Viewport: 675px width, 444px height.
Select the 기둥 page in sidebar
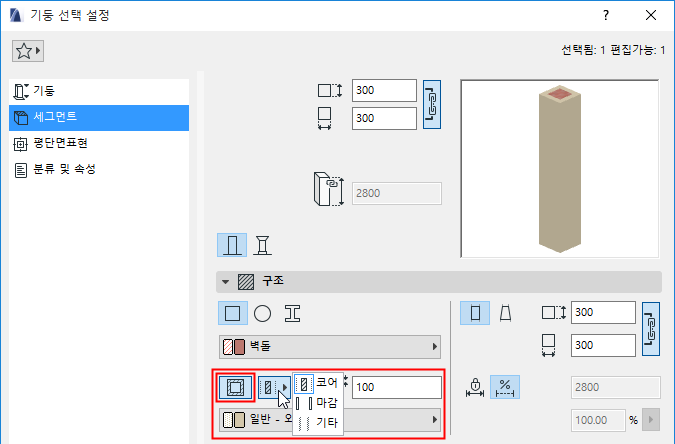tap(99, 91)
